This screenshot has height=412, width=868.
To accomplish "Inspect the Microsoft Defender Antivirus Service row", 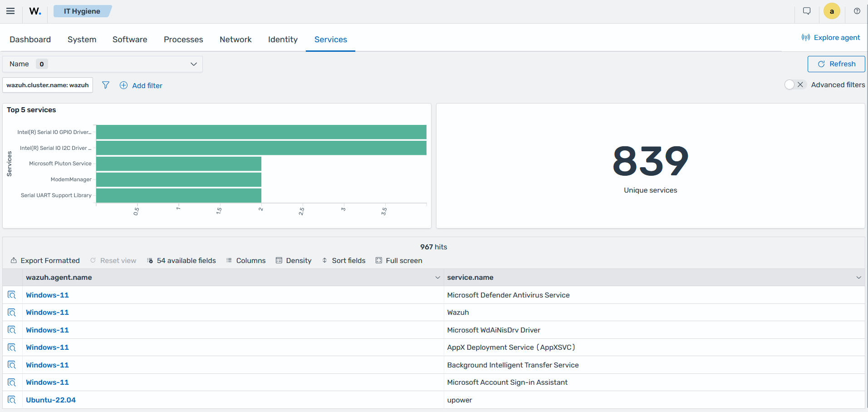I will click(x=12, y=295).
